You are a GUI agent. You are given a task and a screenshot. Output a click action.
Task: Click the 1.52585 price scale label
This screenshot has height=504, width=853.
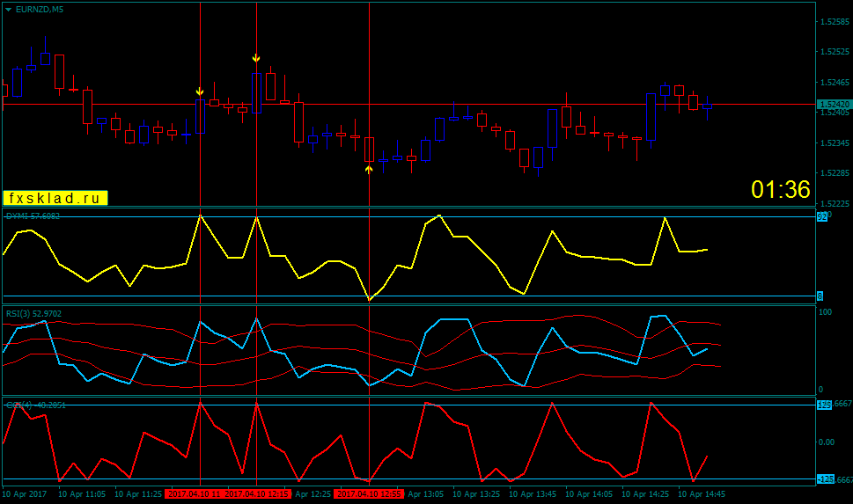click(835, 22)
